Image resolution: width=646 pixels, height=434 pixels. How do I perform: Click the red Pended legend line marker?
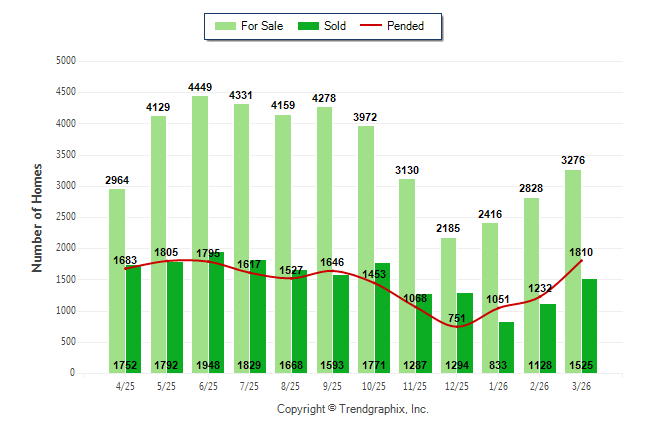379,26
